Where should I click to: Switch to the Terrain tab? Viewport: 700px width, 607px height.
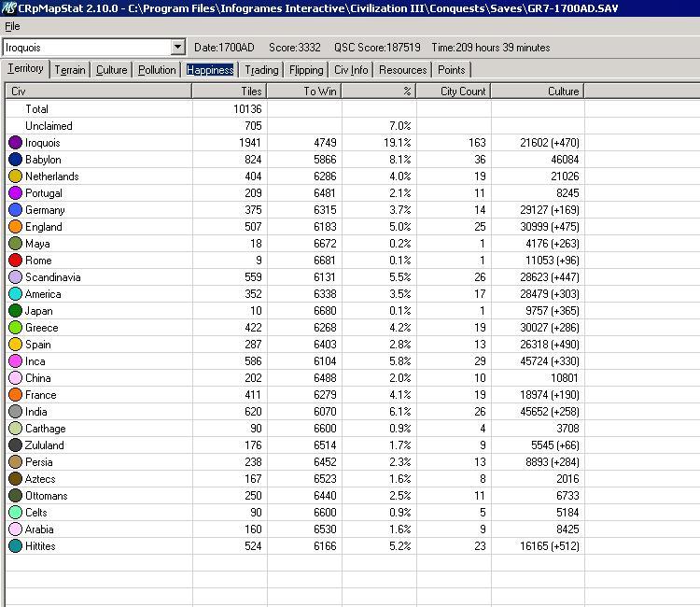click(70, 70)
